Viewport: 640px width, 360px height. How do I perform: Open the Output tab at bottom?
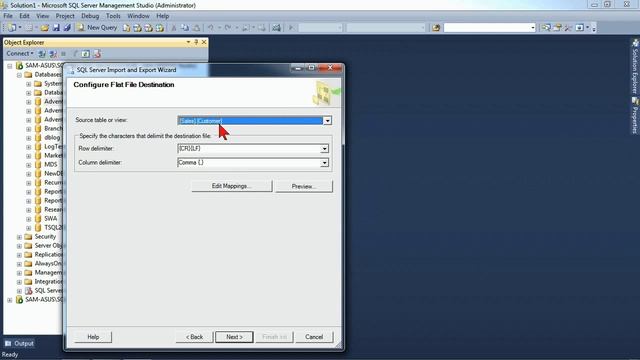[19, 344]
